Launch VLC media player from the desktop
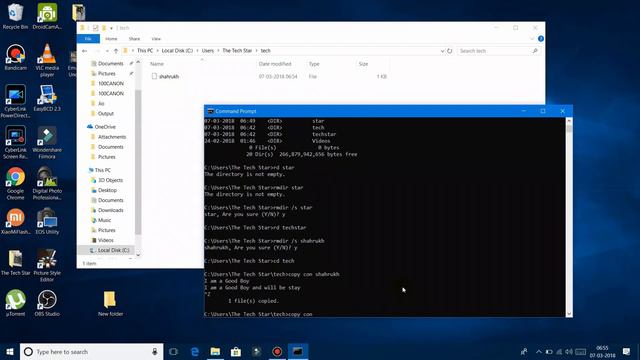Image resolution: width=640 pixels, height=360 pixels. tap(47, 60)
